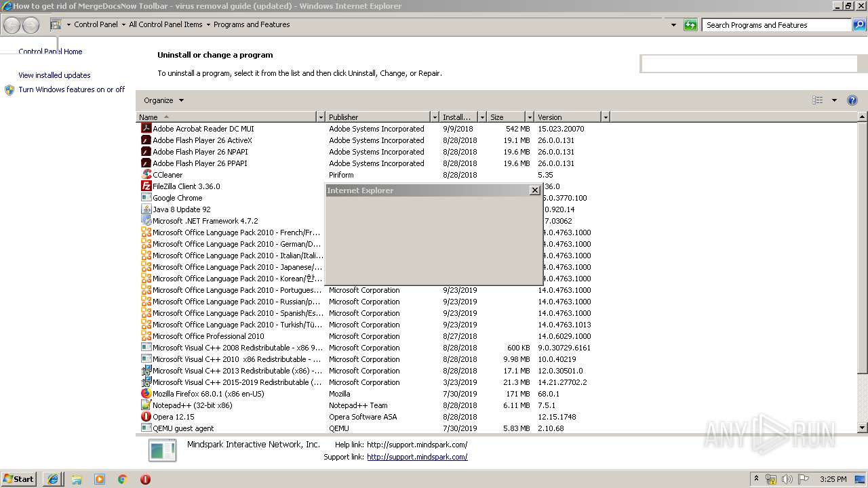Show hidden tray icons arrow
The width and height of the screenshot is (868, 488).
pos(756,479)
